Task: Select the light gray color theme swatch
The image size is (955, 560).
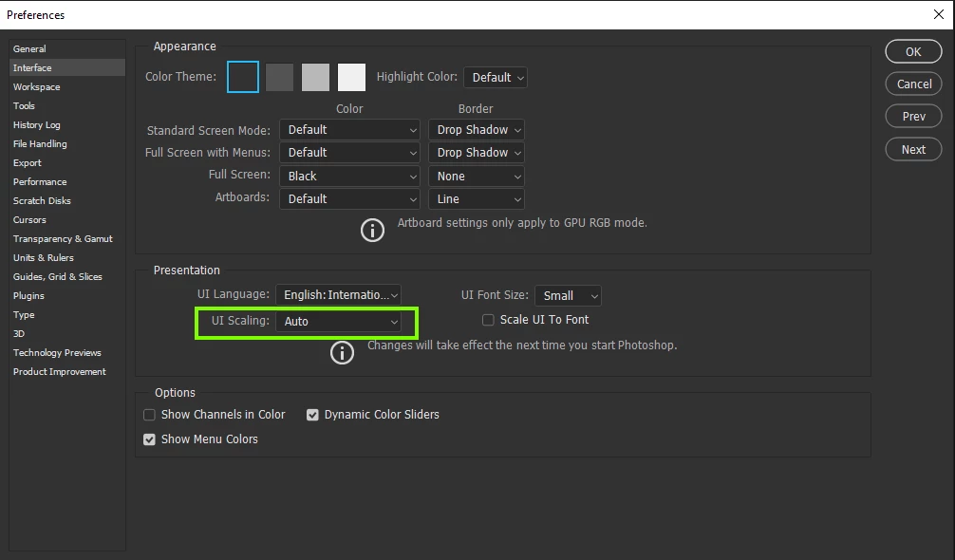Action: tap(315, 77)
